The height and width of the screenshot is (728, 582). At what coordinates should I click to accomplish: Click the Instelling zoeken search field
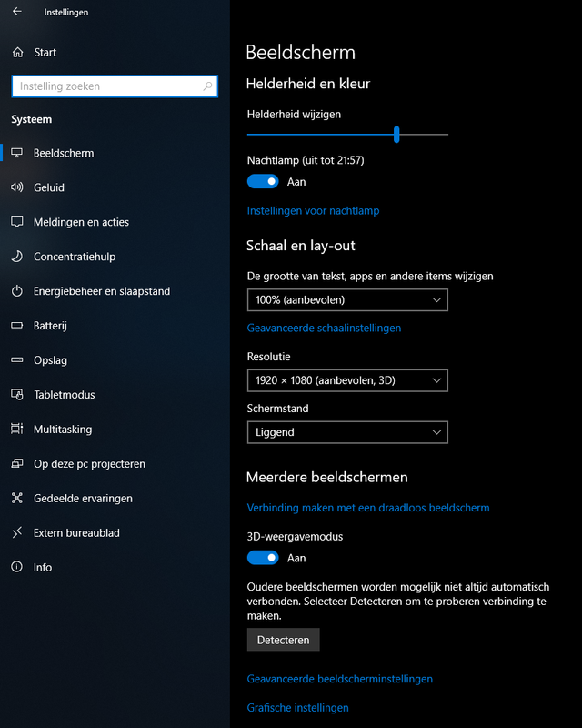pyautogui.click(x=115, y=86)
